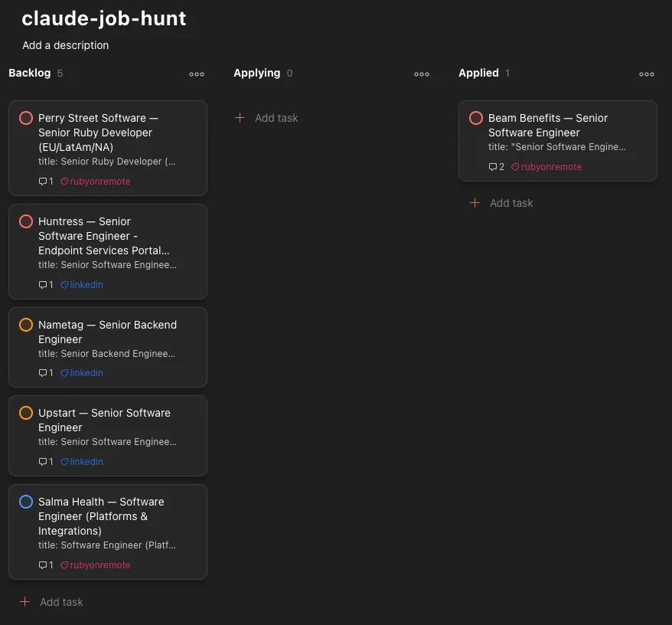Open comments on Perry Street Software card
The width and height of the screenshot is (672, 625).
(x=46, y=182)
